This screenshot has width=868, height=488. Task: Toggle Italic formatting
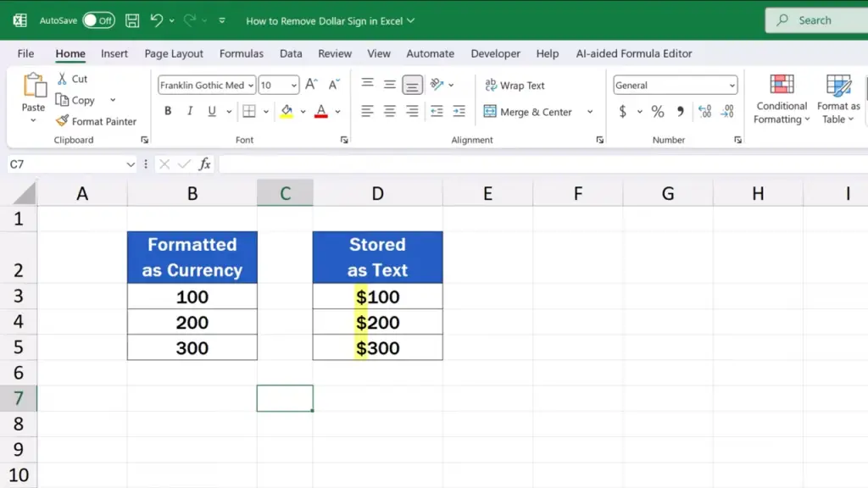(x=189, y=112)
